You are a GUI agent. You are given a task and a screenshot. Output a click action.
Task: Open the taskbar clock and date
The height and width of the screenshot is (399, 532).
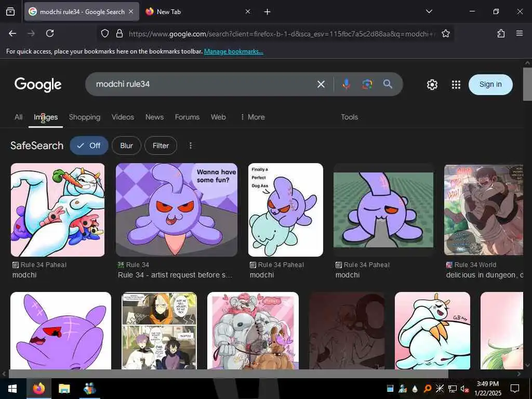click(488, 389)
